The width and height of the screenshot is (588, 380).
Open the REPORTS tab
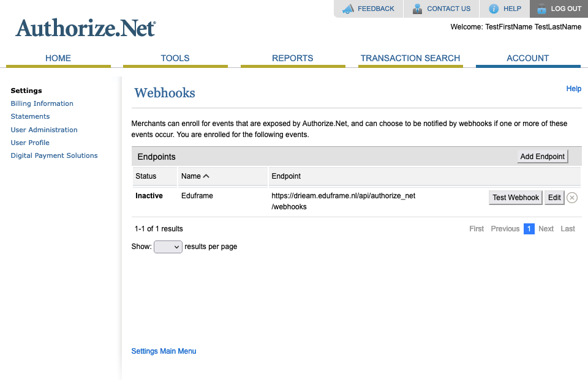click(293, 59)
